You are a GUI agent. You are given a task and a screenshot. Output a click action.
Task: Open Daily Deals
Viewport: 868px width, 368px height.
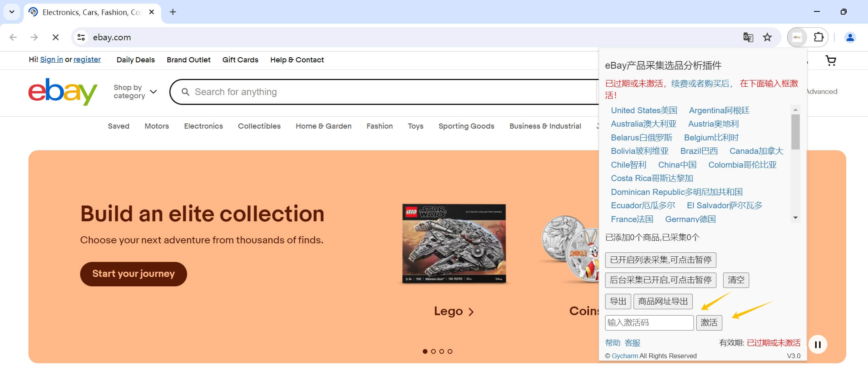[135, 60]
